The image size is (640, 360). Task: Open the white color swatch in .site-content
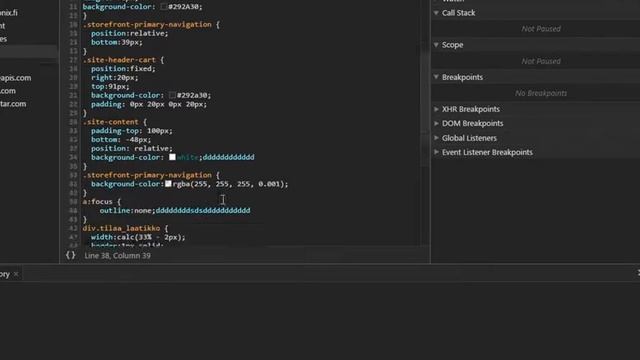tap(172, 157)
